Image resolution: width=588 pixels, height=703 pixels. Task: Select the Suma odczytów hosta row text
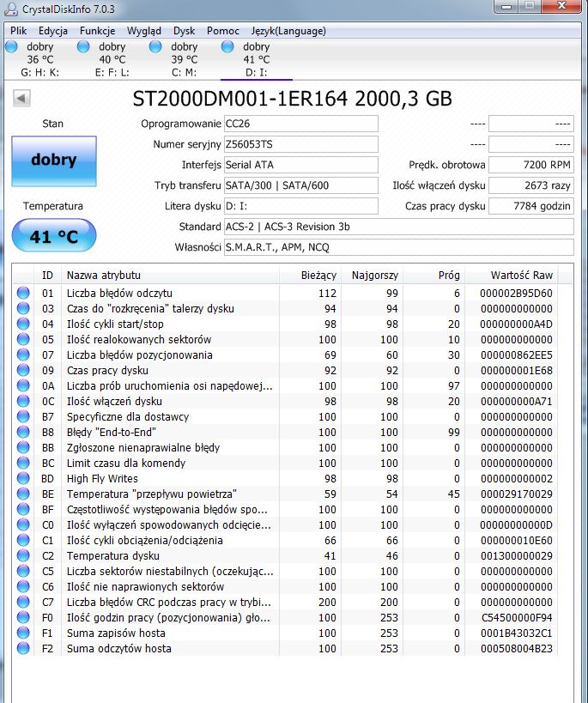pos(118,649)
